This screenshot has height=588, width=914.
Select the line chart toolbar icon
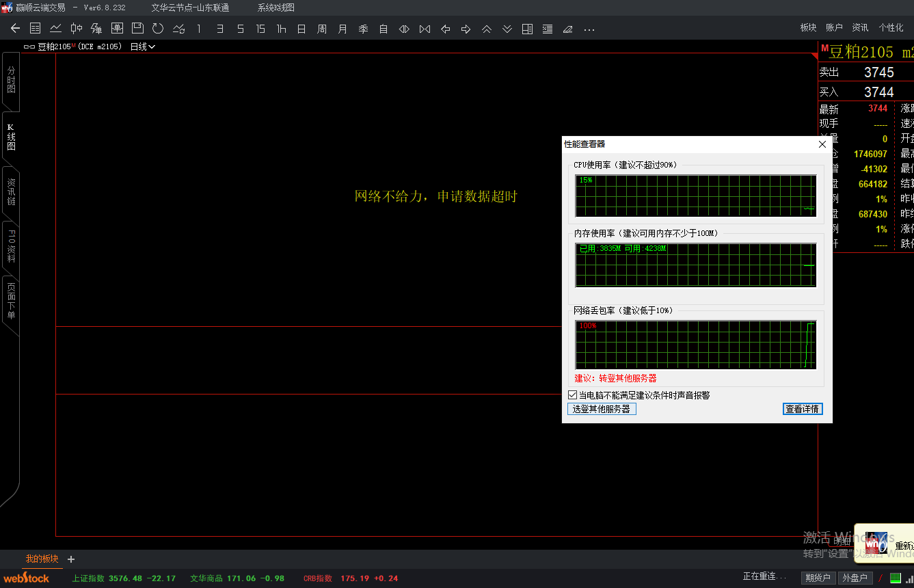(x=56, y=29)
